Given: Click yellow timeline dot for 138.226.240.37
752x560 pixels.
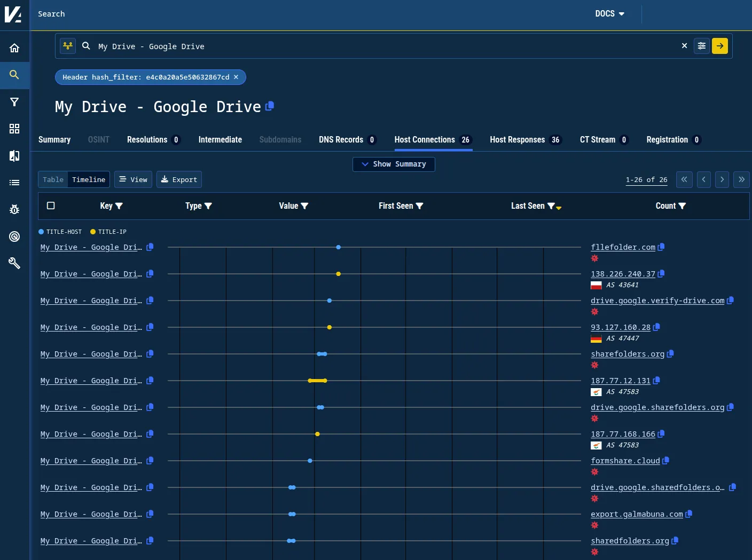Looking at the screenshot, I should 338,274.
